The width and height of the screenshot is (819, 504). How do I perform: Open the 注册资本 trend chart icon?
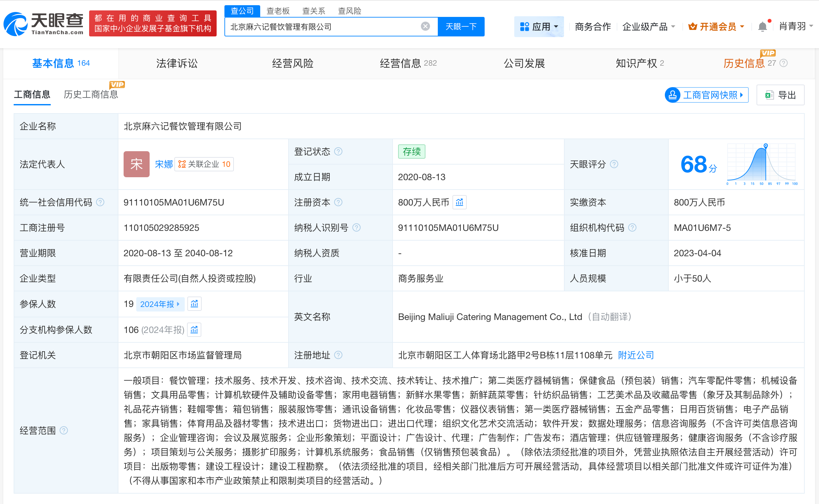pyautogui.click(x=459, y=202)
